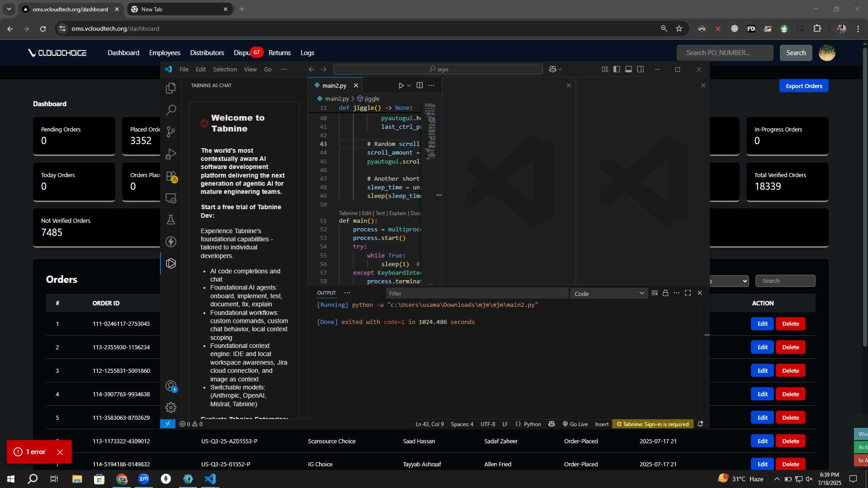This screenshot has width=868, height=488.
Task: Open Run and Debug view in VS Code
Action: point(171,154)
